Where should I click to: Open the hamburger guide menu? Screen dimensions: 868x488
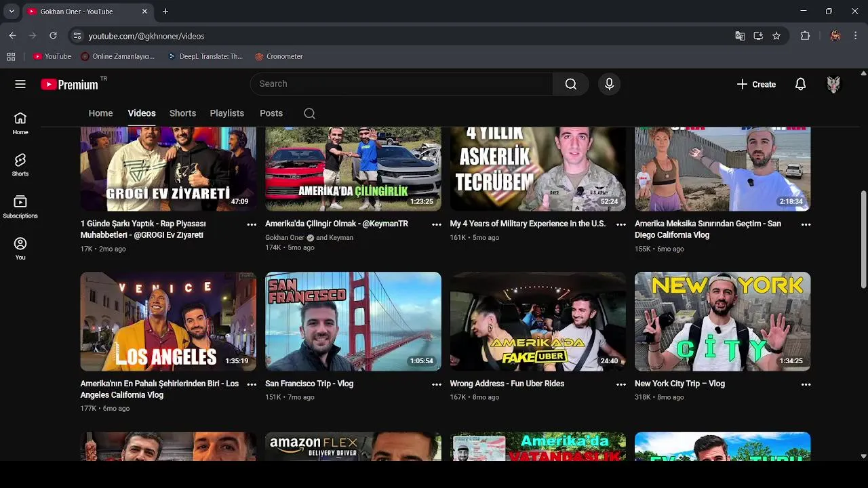20,84
